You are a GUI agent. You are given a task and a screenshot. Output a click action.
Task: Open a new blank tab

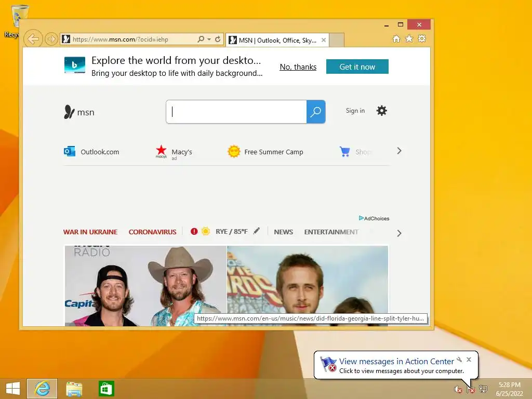pos(337,40)
